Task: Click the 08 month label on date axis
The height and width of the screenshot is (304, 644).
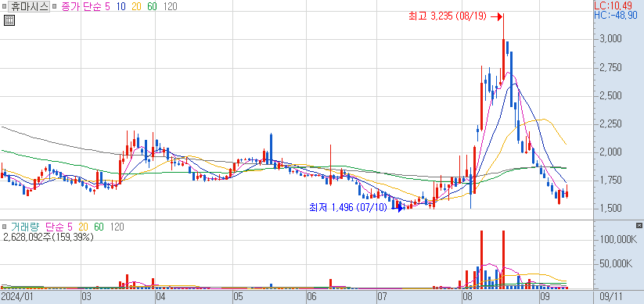Action: coord(466,296)
